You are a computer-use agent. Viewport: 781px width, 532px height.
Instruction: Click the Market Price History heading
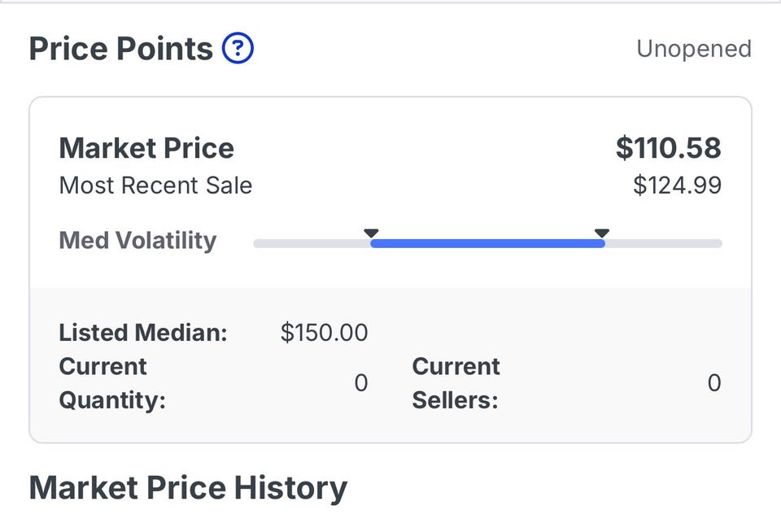[x=188, y=488]
